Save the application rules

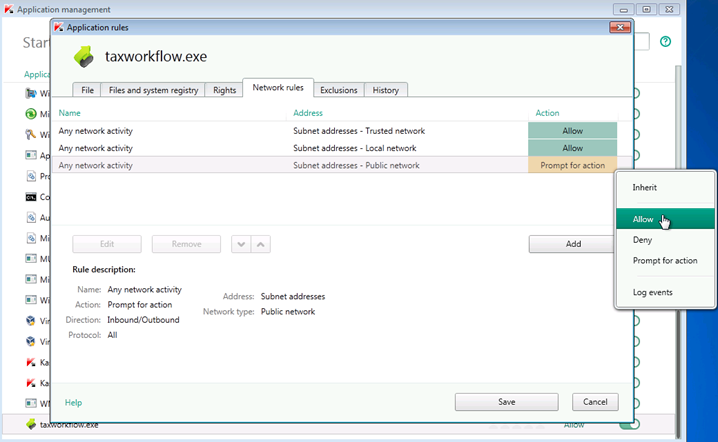coord(506,402)
